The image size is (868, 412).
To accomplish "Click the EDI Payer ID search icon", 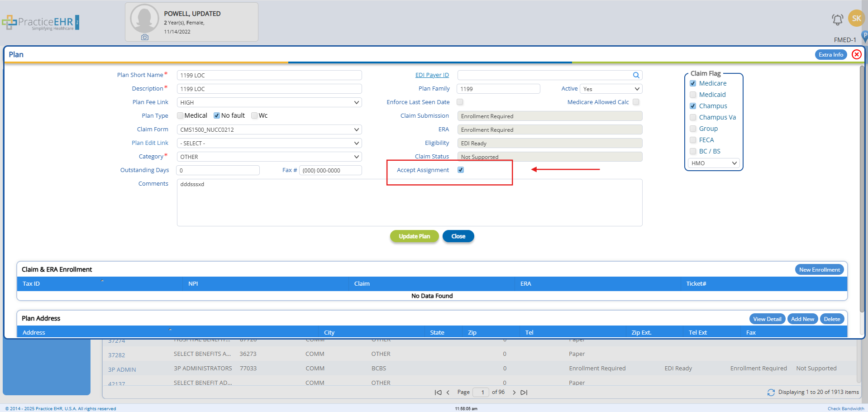I will click(636, 75).
